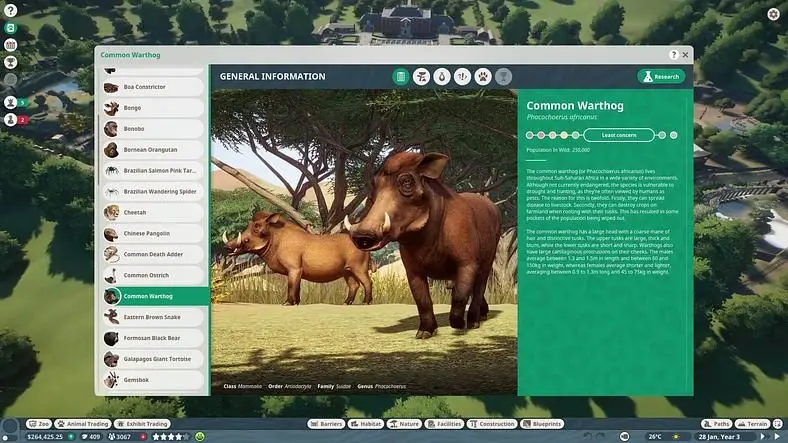Select Bornean Orangutan in the species list

(153, 150)
